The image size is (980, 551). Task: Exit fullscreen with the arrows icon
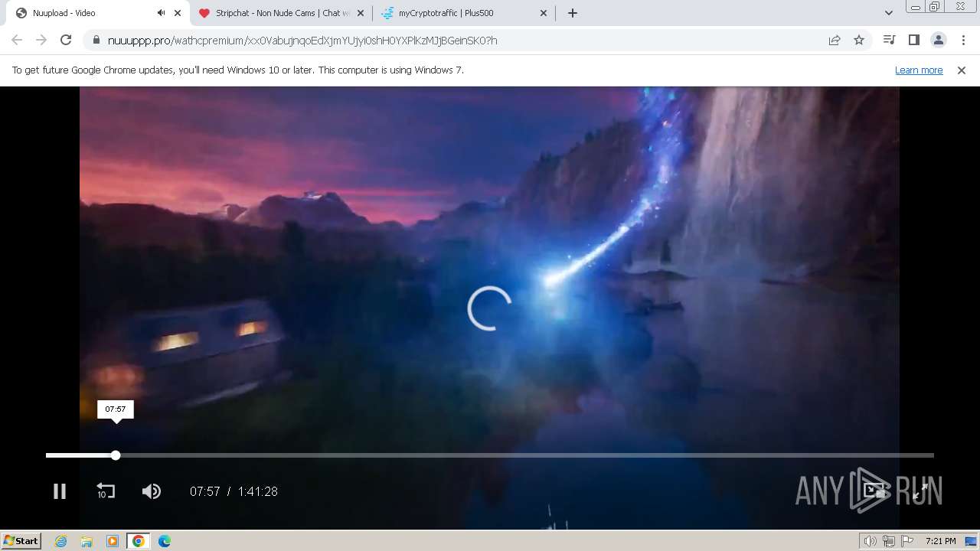921,491
